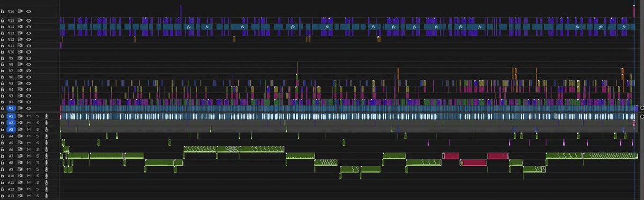Screen dimensions: 644x200
Task: Click the scroll handle circle beside track V1
Action: (x=642, y=108)
